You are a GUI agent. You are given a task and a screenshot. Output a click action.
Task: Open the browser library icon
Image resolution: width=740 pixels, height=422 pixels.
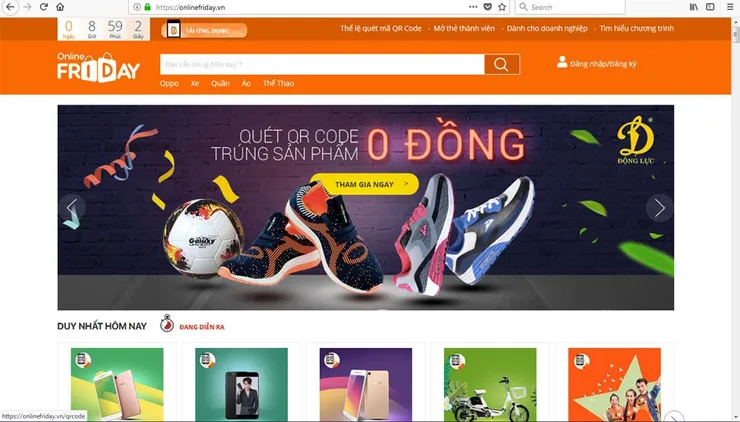(694, 7)
